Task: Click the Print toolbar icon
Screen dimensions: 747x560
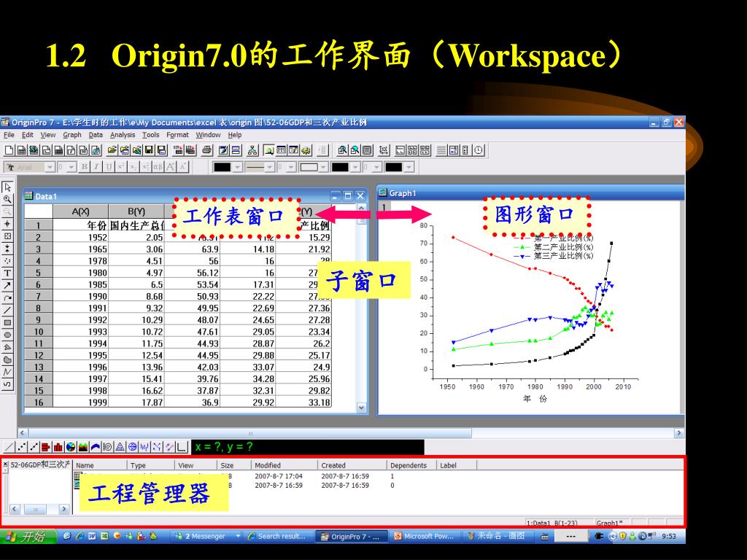Action: (x=206, y=150)
